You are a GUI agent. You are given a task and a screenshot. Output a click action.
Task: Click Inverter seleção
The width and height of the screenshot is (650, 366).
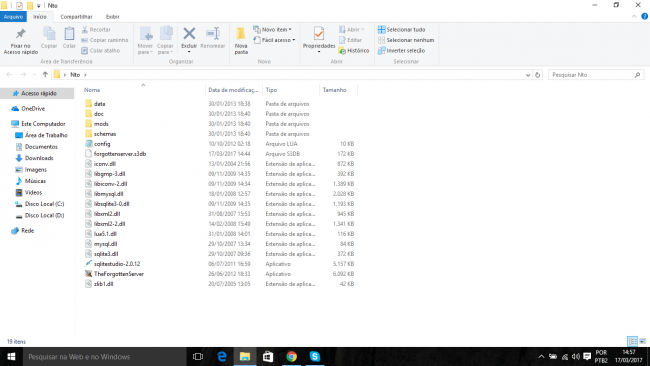pos(402,51)
